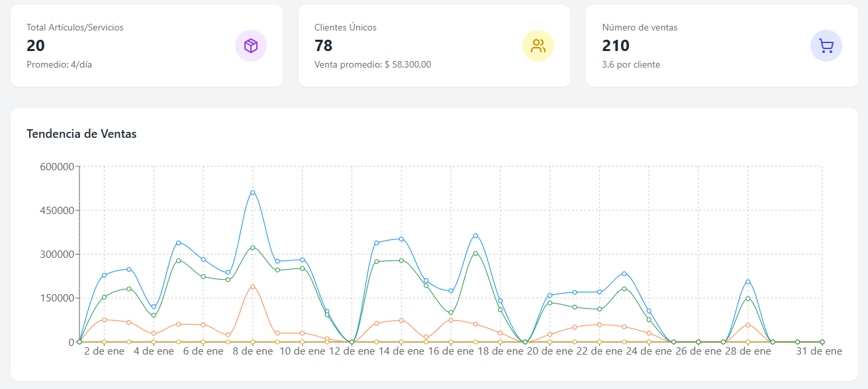The height and width of the screenshot is (389, 868).
Task: Click the blue data point on 28 de ene
Action: (748, 282)
